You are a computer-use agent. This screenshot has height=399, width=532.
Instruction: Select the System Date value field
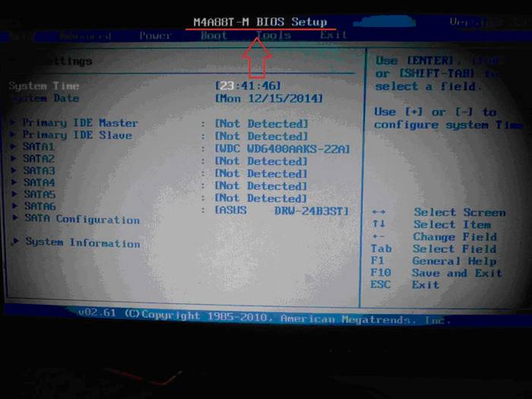pyautogui.click(x=269, y=99)
